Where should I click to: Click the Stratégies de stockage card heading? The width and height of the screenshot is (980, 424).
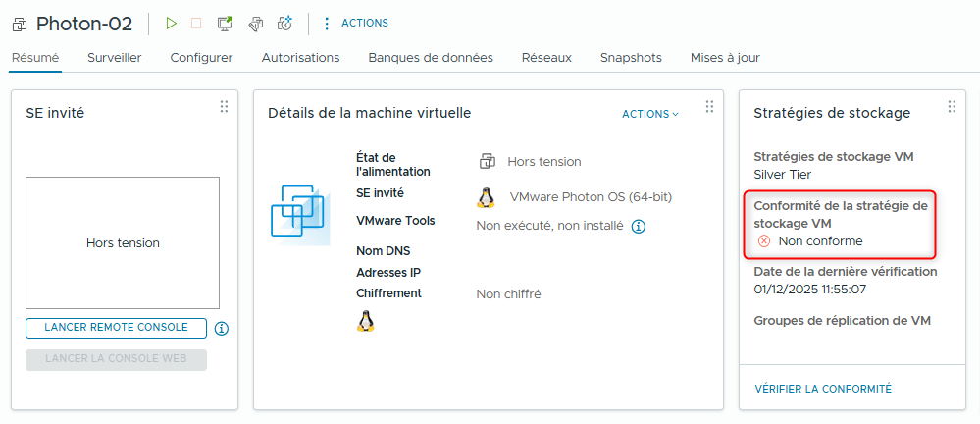832,113
